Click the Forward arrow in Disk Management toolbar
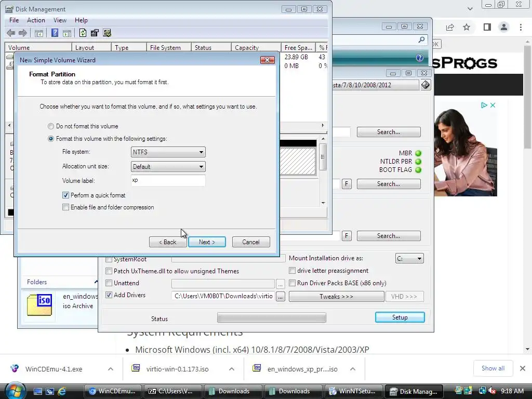 click(x=23, y=33)
